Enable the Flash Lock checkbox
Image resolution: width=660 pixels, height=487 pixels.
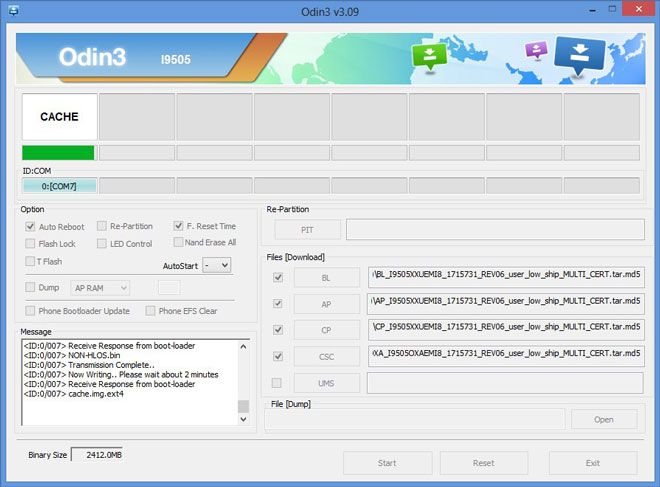(30, 244)
